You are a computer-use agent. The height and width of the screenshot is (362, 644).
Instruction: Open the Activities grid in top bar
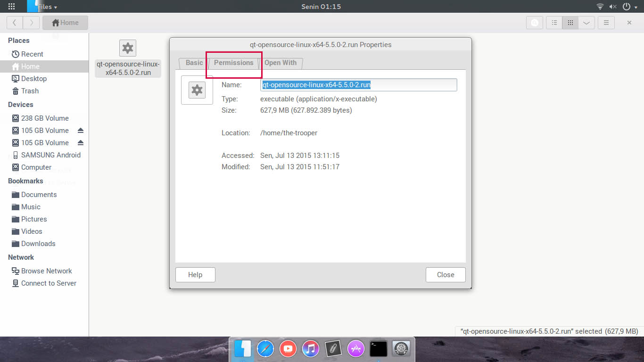point(12,7)
